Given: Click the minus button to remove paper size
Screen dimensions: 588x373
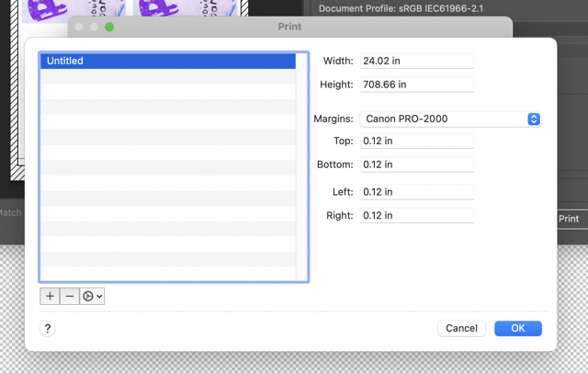Looking at the screenshot, I should coord(70,297).
